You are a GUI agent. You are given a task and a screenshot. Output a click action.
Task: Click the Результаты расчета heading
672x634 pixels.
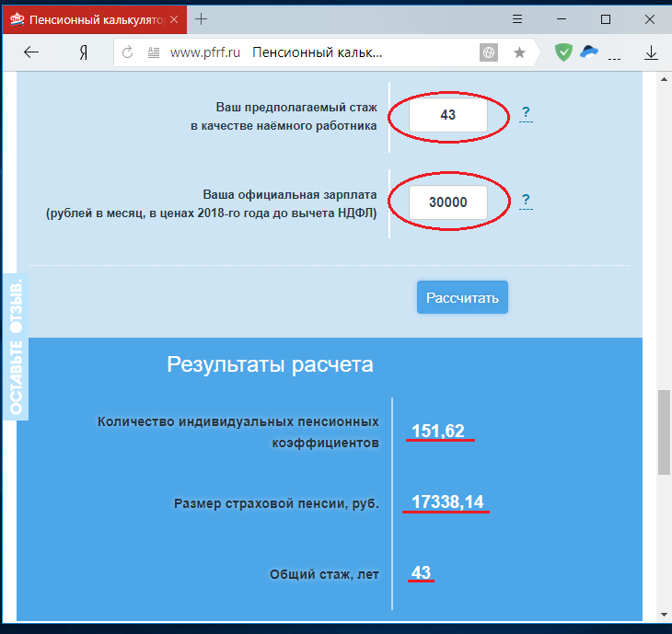(270, 365)
